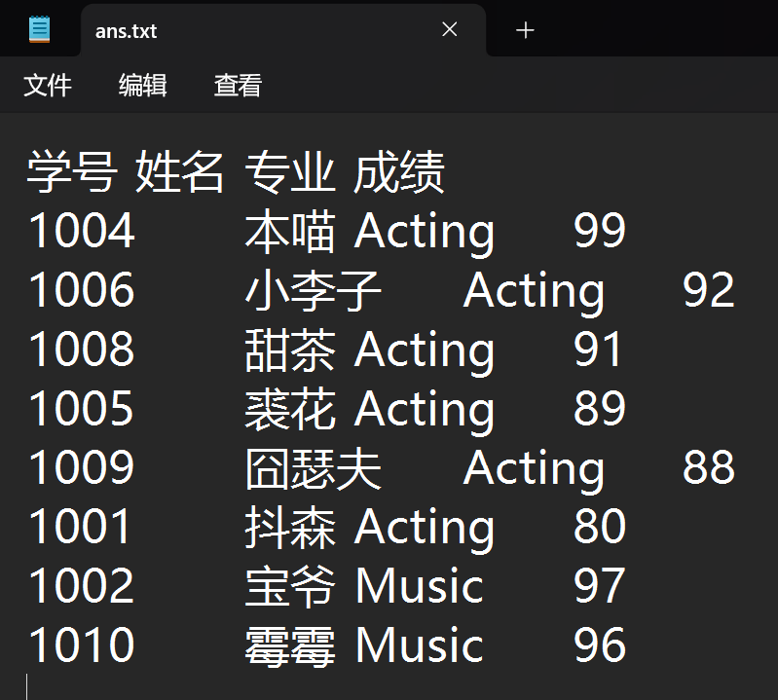Click the score 88

coord(709,467)
